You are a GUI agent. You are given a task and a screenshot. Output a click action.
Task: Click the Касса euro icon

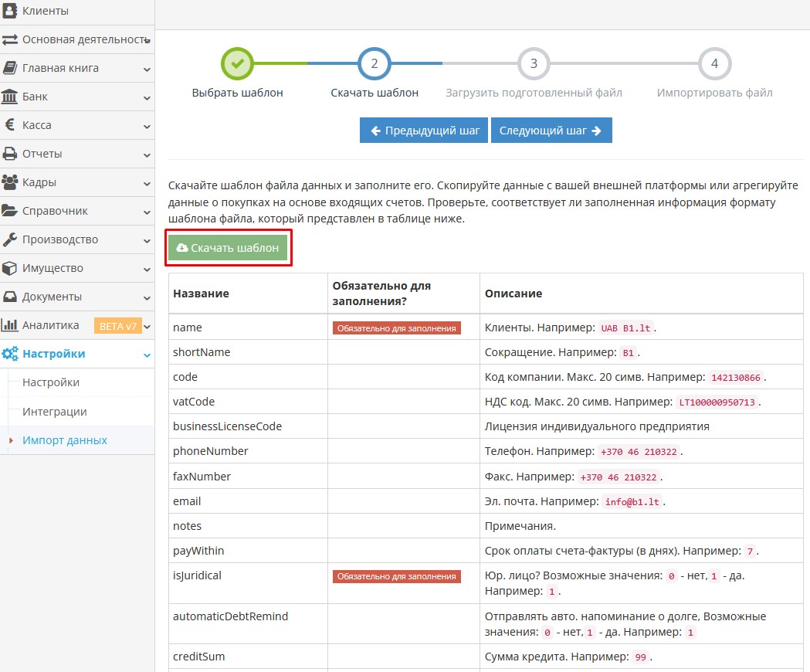[x=10, y=125]
